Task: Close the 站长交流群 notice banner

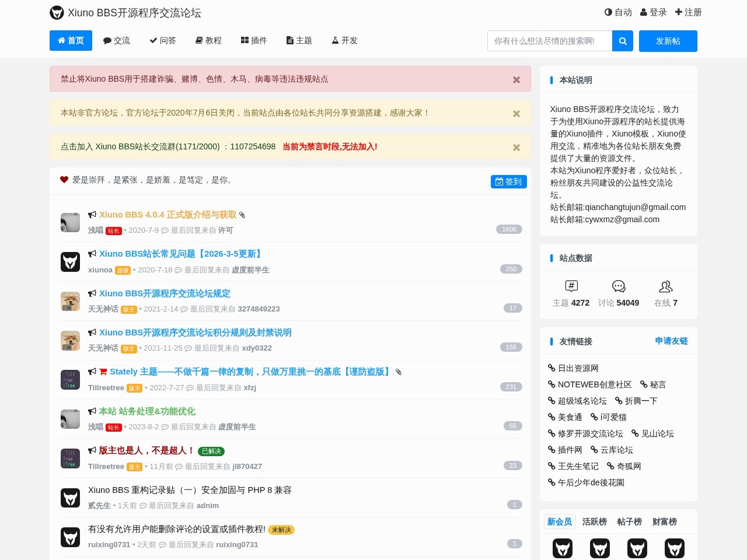Action: [x=516, y=148]
